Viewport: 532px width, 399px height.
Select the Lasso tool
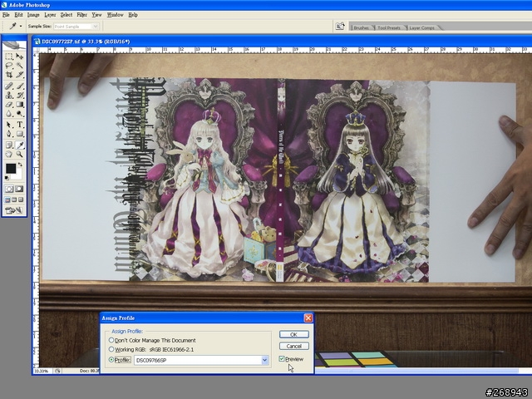[9, 66]
